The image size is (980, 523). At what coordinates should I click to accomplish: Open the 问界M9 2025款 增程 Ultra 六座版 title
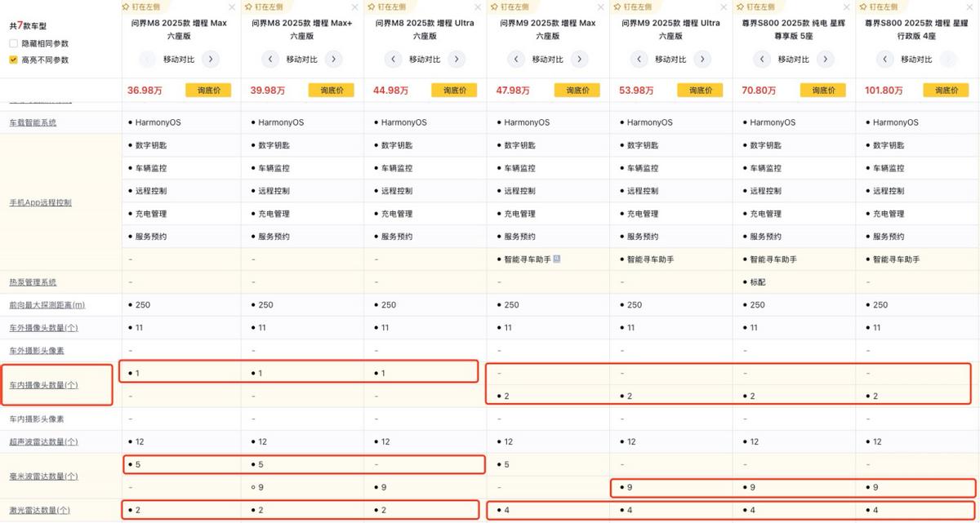tap(670, 29)
